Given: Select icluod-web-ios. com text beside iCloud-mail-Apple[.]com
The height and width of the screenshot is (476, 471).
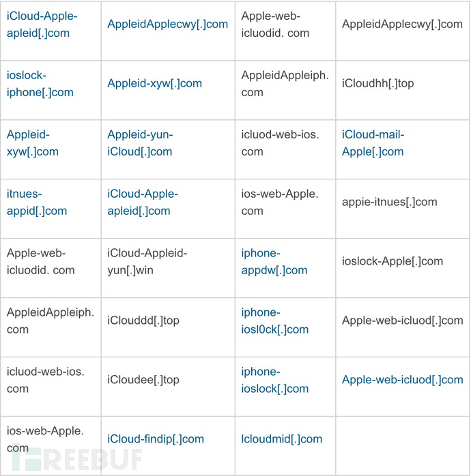Looking at the screenshot, I should (x=280, y=143).
